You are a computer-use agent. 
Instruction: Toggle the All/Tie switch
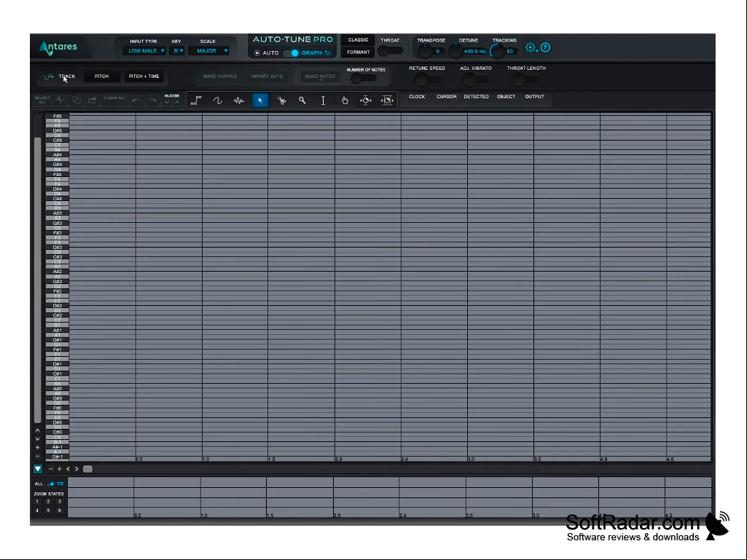(50, 484)
